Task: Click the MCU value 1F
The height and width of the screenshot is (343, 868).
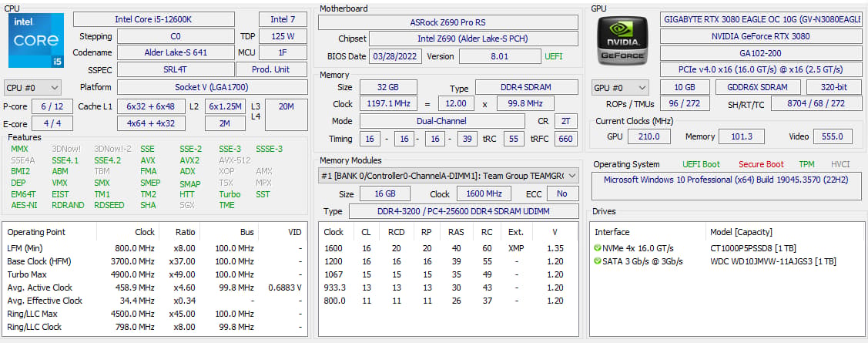Action: [x=283, y=52]
